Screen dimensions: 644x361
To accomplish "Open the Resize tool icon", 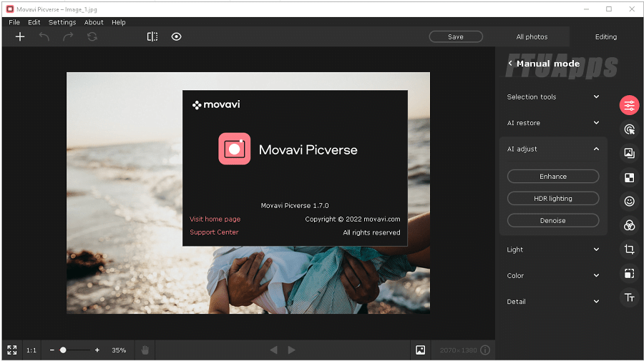I will pos(629,273).
